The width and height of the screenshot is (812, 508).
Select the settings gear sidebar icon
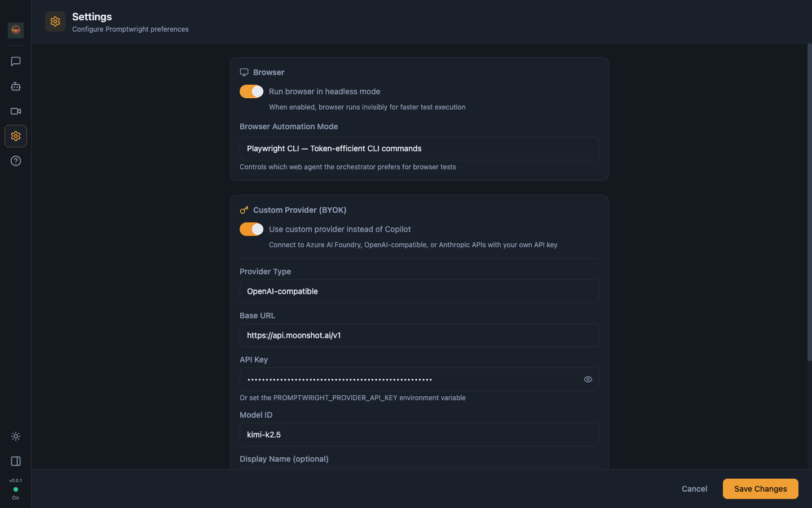pos(16,136)
